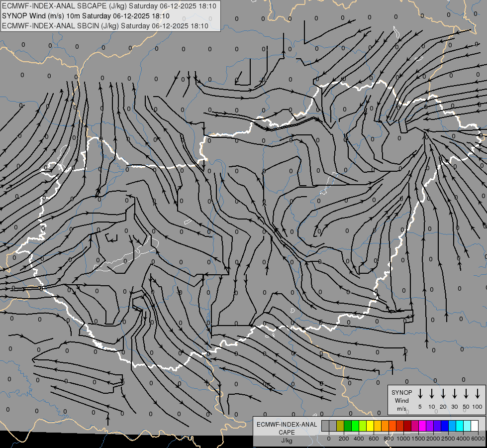
Task: Click the CAPE label in the color legend
Action: pos(287,433)
